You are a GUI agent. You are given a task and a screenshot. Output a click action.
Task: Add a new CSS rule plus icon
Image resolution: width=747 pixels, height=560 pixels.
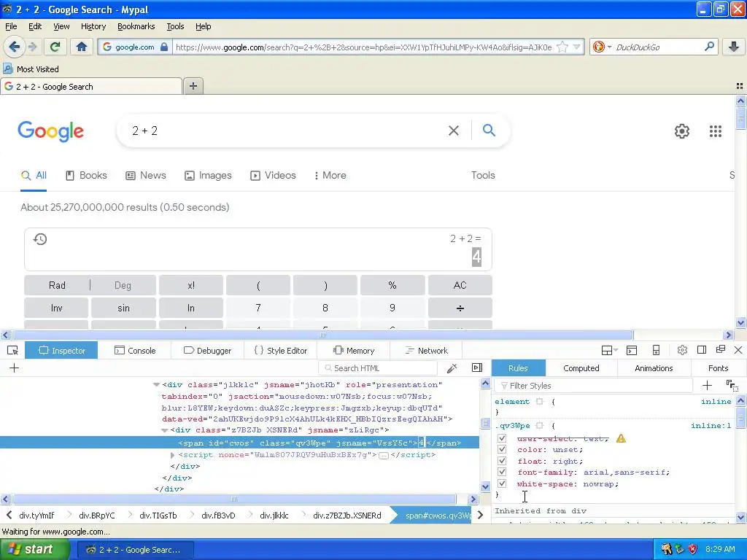point(707,385)
